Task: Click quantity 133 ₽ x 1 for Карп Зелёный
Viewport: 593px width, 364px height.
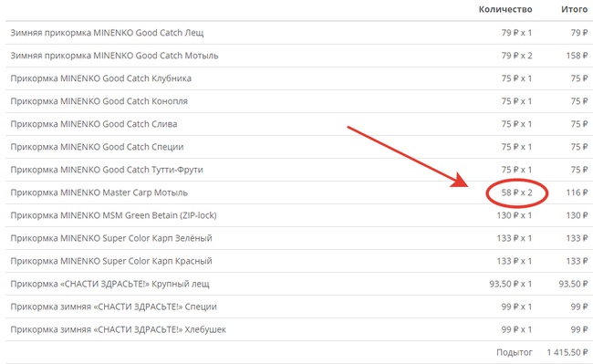Action: [515, 238]
